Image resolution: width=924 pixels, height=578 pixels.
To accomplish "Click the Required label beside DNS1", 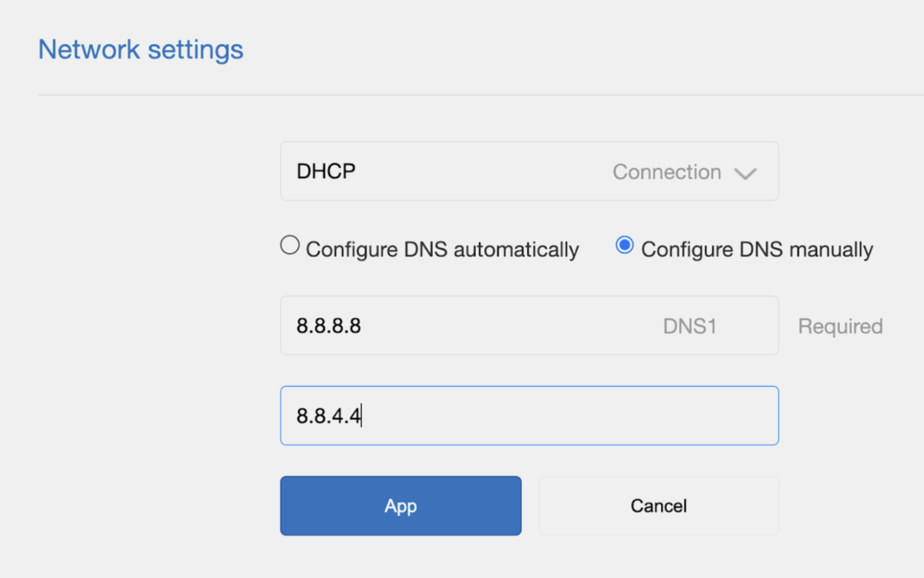I will click(840, 326).
